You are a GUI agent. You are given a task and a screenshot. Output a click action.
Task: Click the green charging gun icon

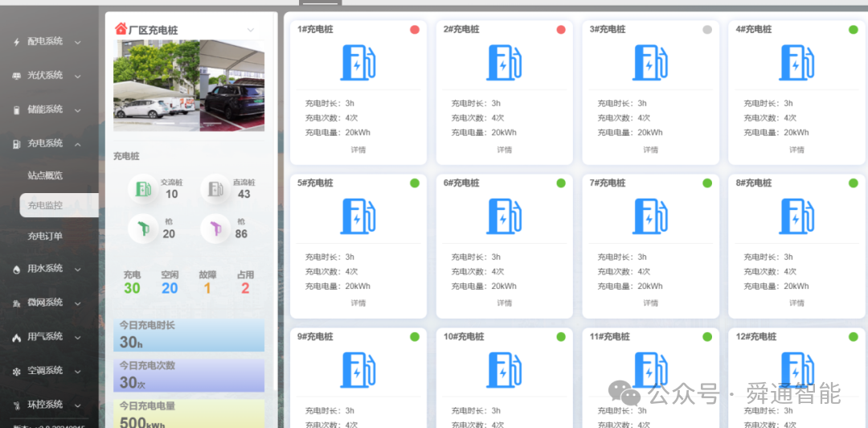coord(143,228)
